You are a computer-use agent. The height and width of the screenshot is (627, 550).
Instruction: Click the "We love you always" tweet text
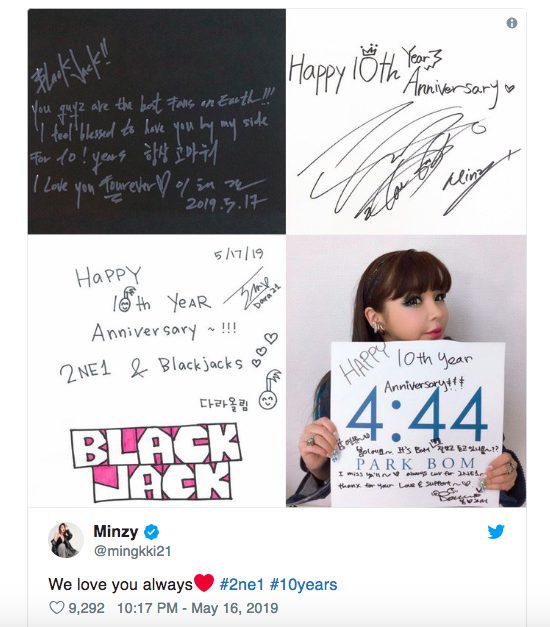coord(120,585)
